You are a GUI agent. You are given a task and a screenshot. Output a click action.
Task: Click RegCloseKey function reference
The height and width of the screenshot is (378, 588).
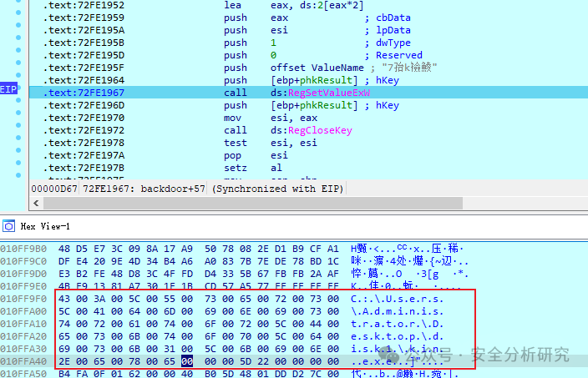pos(320,130)
